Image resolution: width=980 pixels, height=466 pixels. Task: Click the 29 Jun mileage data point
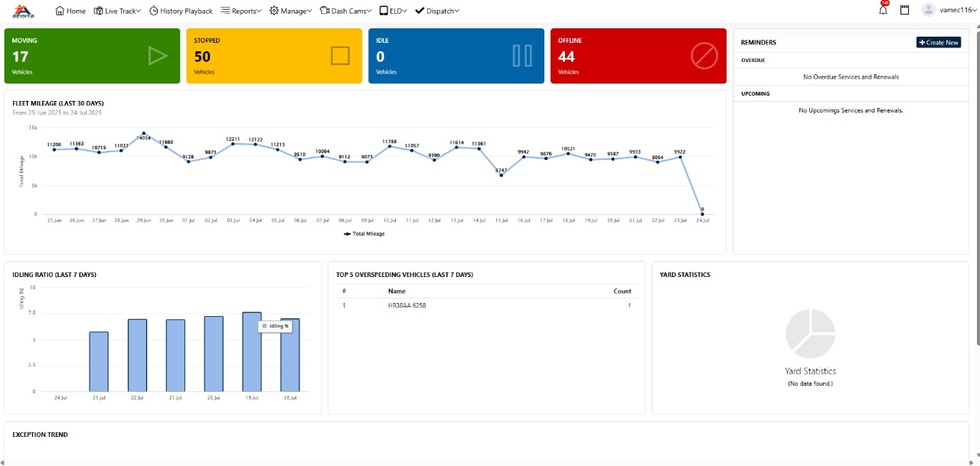[143, 134]
